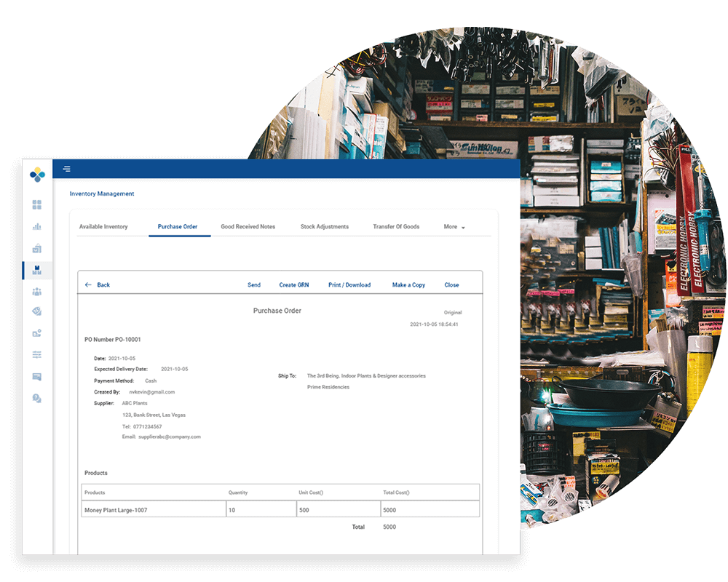Open the payment card icon in sidebar
Screen dimensions: 728x582
(x=37, y=376)
